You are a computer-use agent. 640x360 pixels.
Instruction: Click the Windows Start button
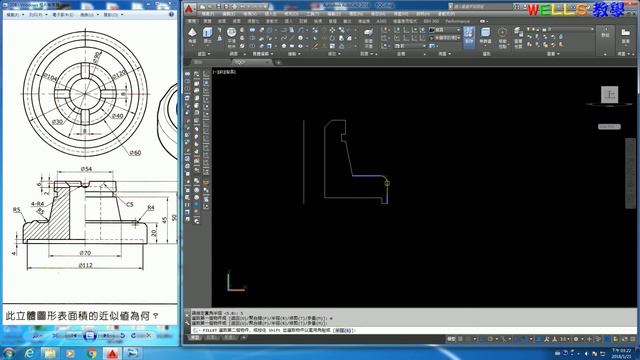[x=8, y=353]
